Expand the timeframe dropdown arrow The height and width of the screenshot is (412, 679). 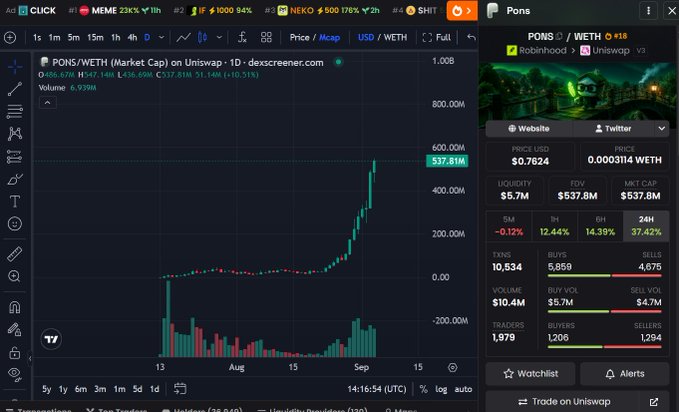[x=162, y=38]
